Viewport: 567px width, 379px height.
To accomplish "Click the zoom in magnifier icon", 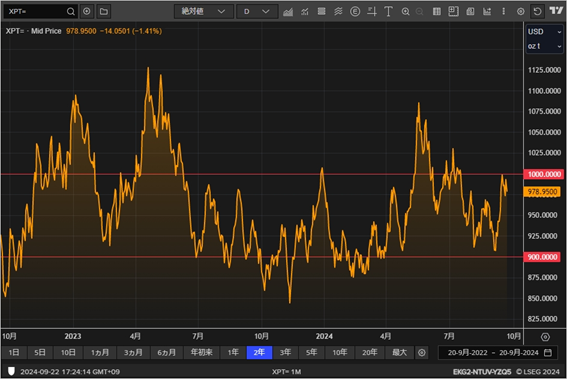I will (405, 12).
